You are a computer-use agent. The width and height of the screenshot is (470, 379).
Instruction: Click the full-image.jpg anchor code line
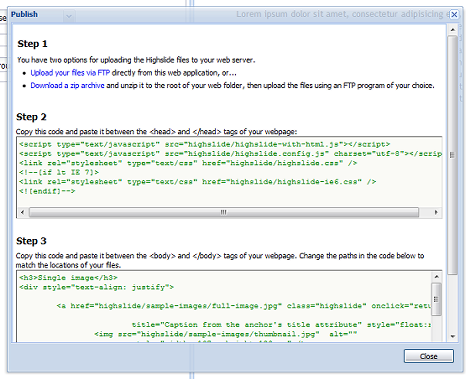(244, 306)
